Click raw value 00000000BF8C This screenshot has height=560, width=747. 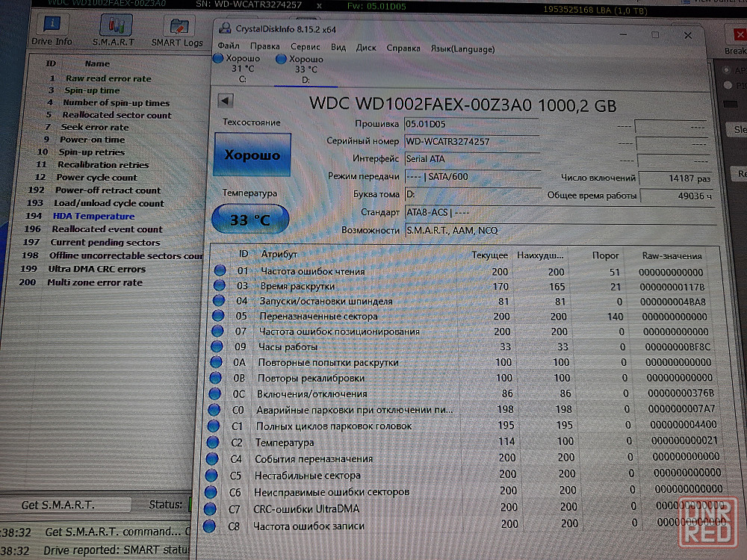[678, 346]
